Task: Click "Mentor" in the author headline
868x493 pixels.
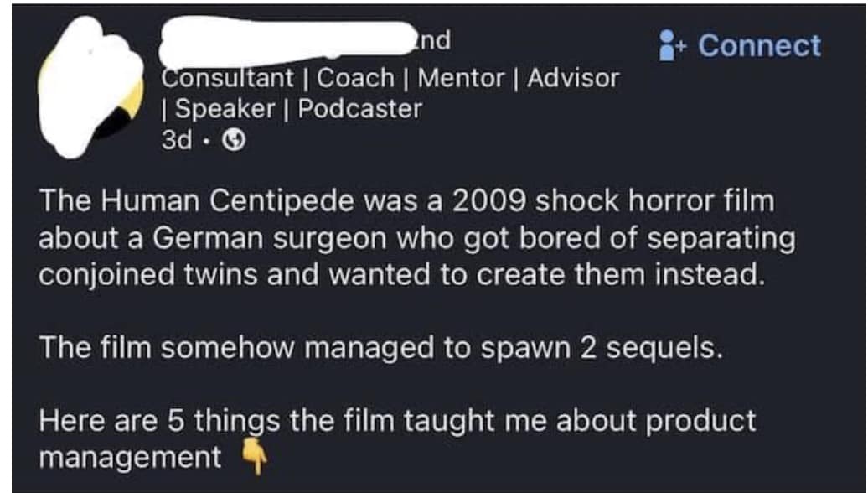Action: coord(461,78)
